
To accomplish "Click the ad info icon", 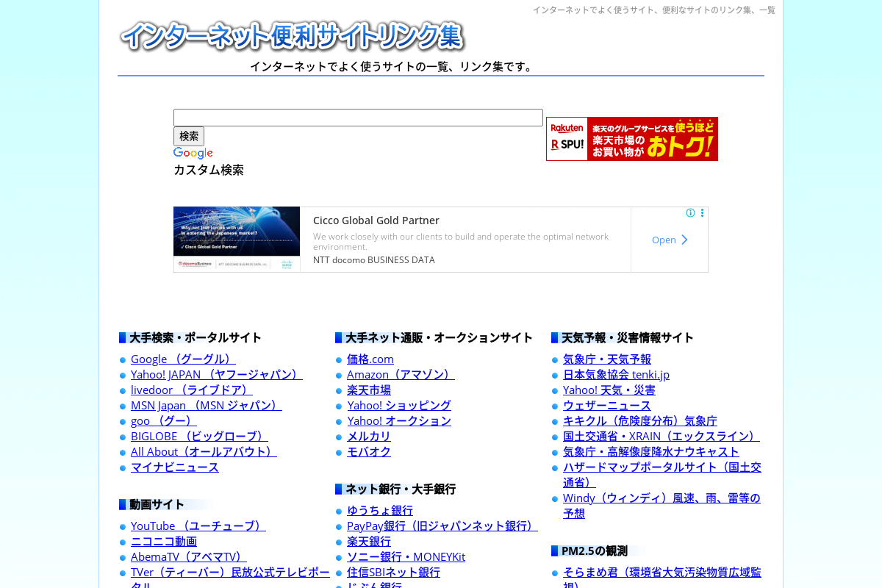I will pos(690,213).
